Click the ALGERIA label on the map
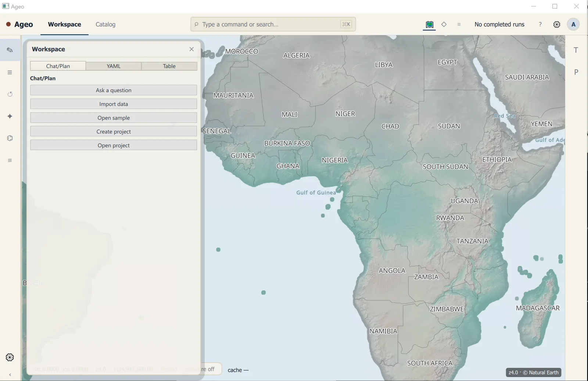The image size is (588, 381). 296,55
